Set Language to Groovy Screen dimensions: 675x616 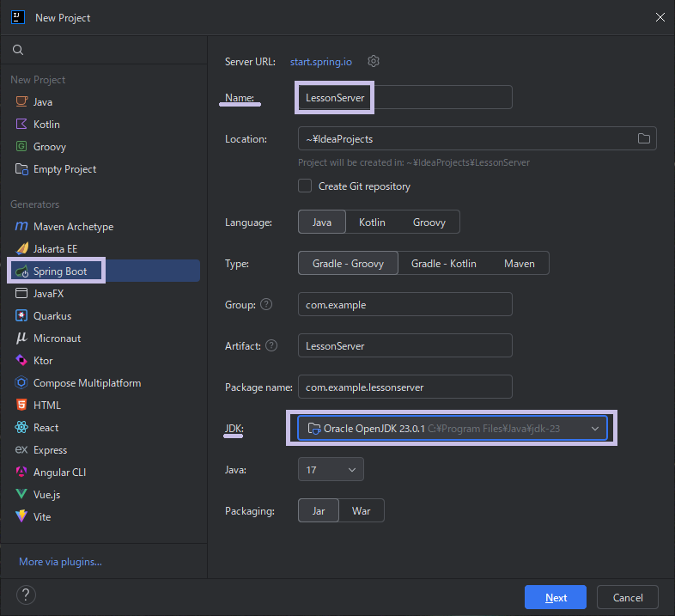tap(429, 222)
